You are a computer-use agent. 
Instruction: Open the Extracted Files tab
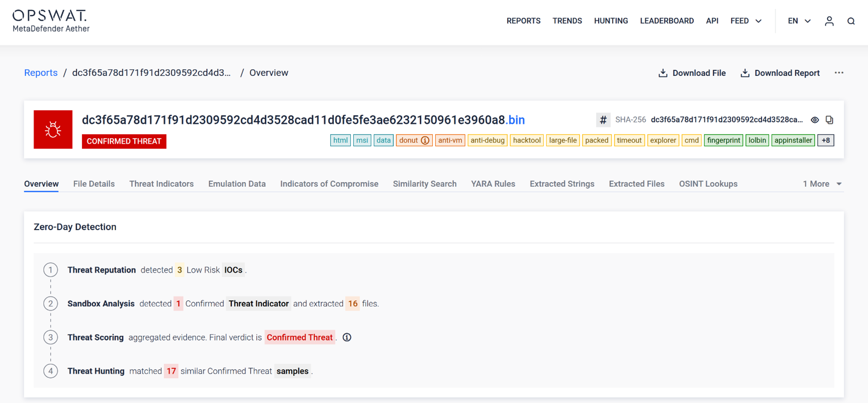636,184
